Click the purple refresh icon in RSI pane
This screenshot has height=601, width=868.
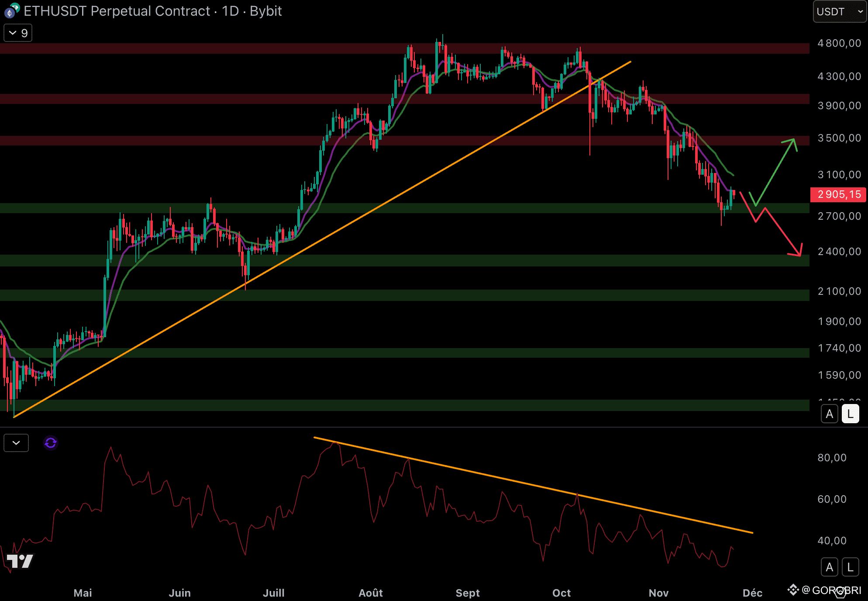[51, 443]
